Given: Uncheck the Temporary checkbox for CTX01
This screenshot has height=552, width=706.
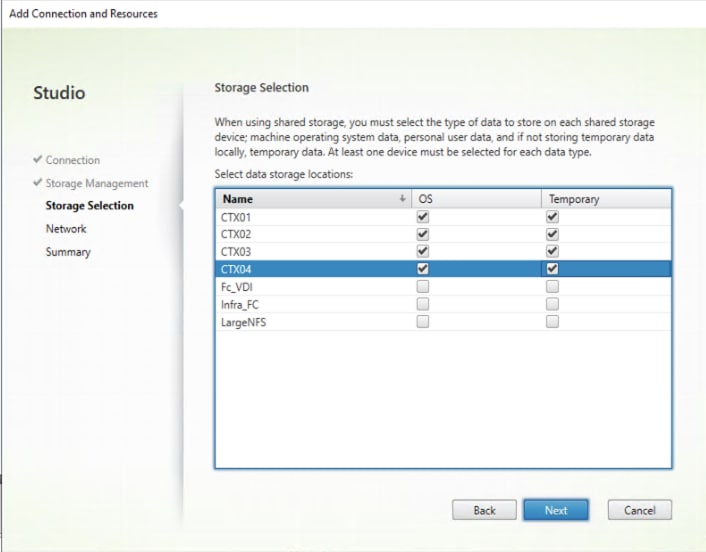Looking at the screenshot, I should pyautogui.click(x=552, y=217).
